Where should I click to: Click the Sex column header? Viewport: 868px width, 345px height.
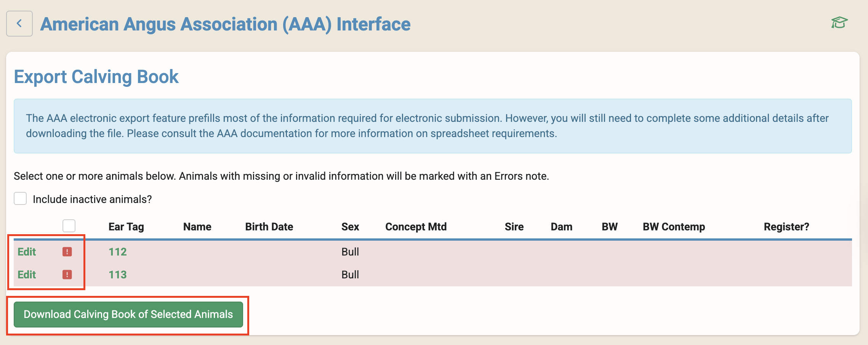tap(350, 227)
